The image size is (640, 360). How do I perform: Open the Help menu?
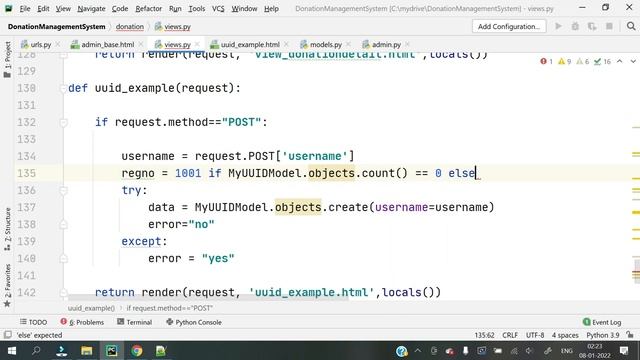tap(271, 9)
